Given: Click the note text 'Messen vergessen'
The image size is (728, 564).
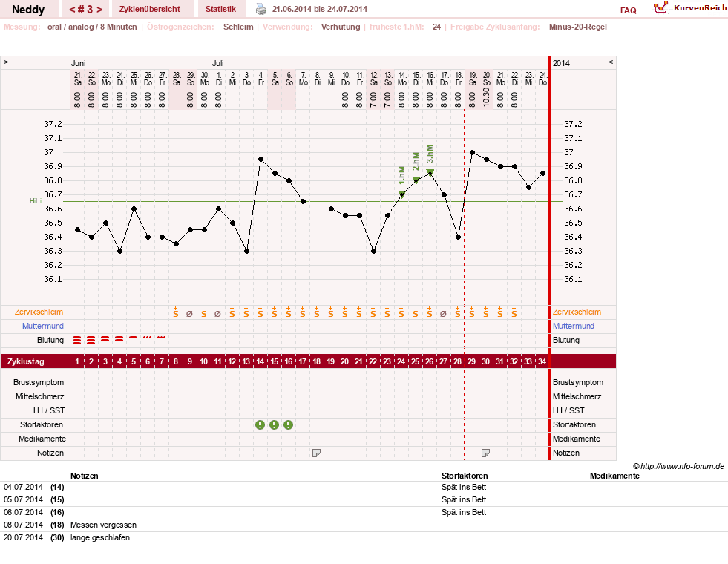Looking at the screenshot, I should [104, 525].
